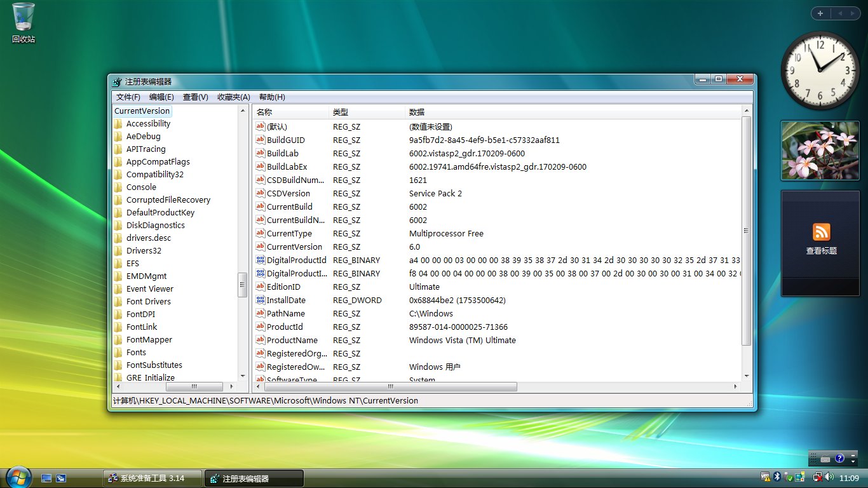Click the BuildGUID string value icon
868x488 pixels.
260,140
